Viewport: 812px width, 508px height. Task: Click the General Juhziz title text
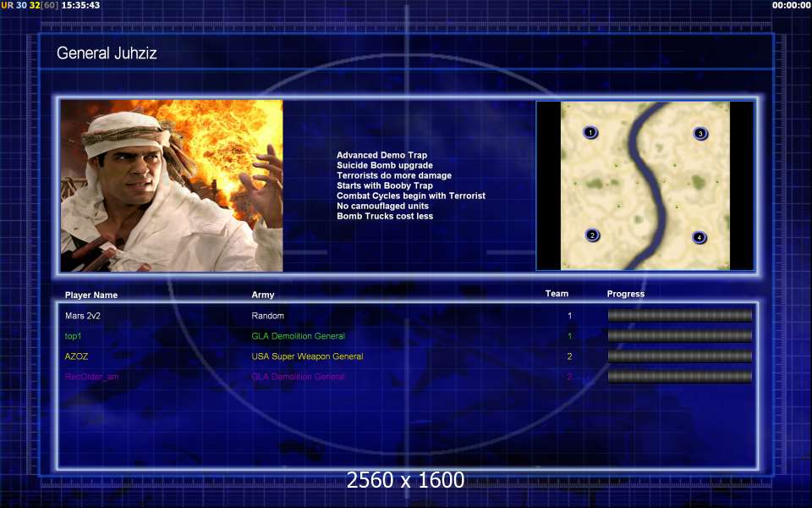[x=107, y=52]
